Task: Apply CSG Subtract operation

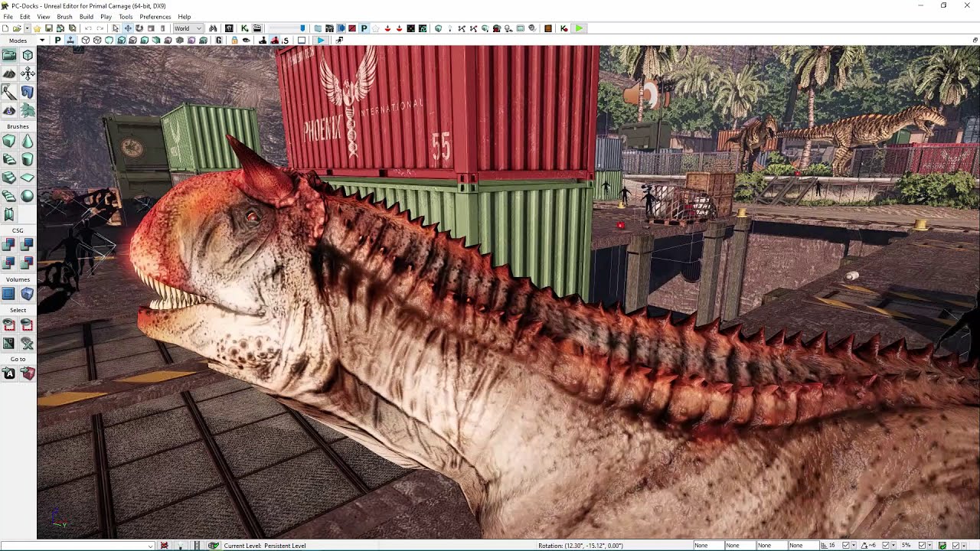Action: [x=28, y=244]
